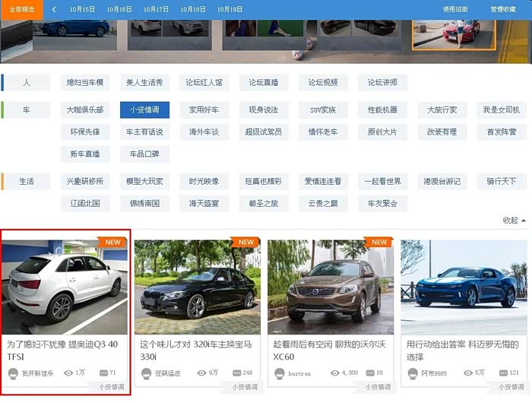Open post title 趁着雨后有空闲 聊我的沃尔沃XC60

pyautogui.click(x=329, y=351)
